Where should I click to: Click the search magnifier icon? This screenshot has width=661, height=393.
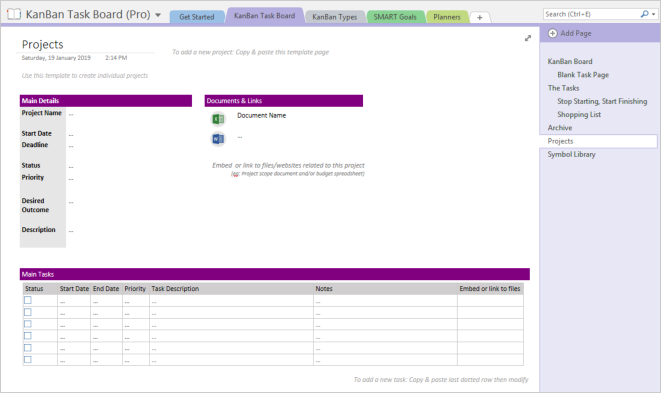pyautogui.click(x=644, y=14)
